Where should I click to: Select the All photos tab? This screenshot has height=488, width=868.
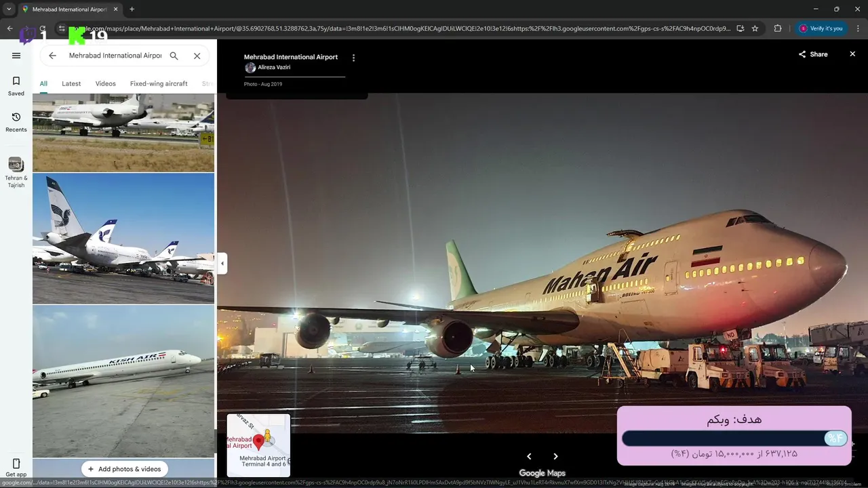coord(43,83)
